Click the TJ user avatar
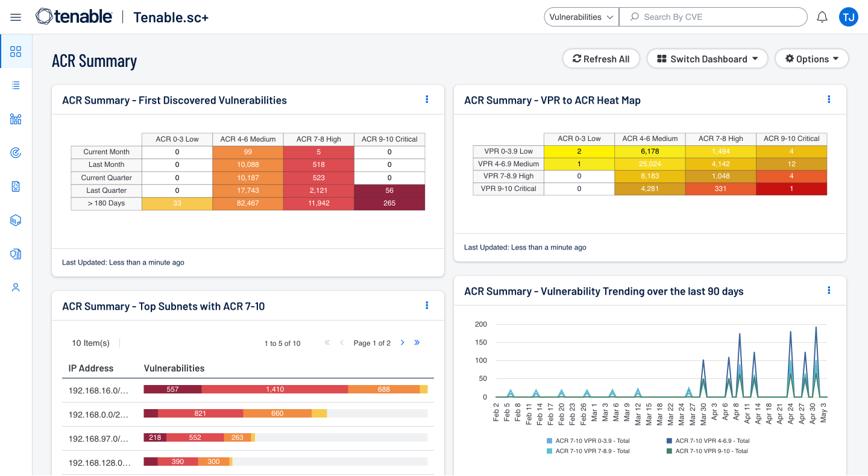868x476 pixels. (x=848, y=17)
